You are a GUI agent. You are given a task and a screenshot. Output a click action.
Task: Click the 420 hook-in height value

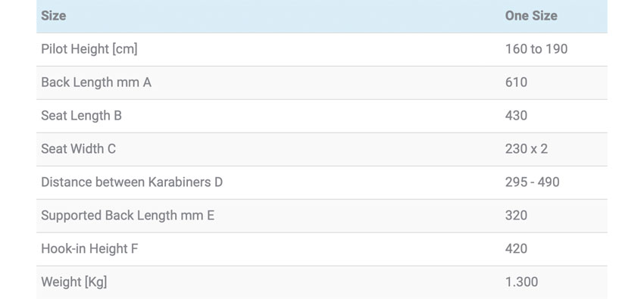point(516,248)
